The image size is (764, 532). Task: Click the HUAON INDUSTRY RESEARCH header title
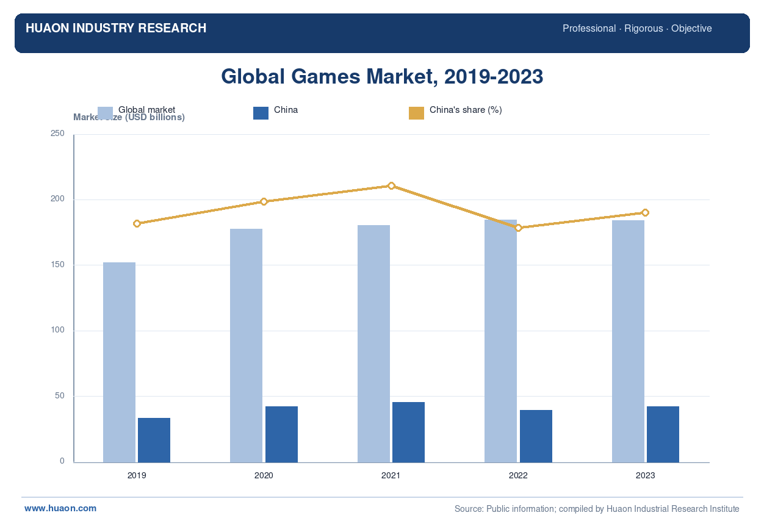[x=116, y=28]
